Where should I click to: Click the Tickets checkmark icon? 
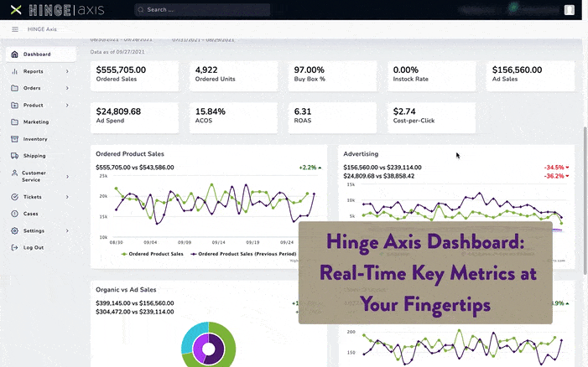pyautogui.click(x=14, y=197)
